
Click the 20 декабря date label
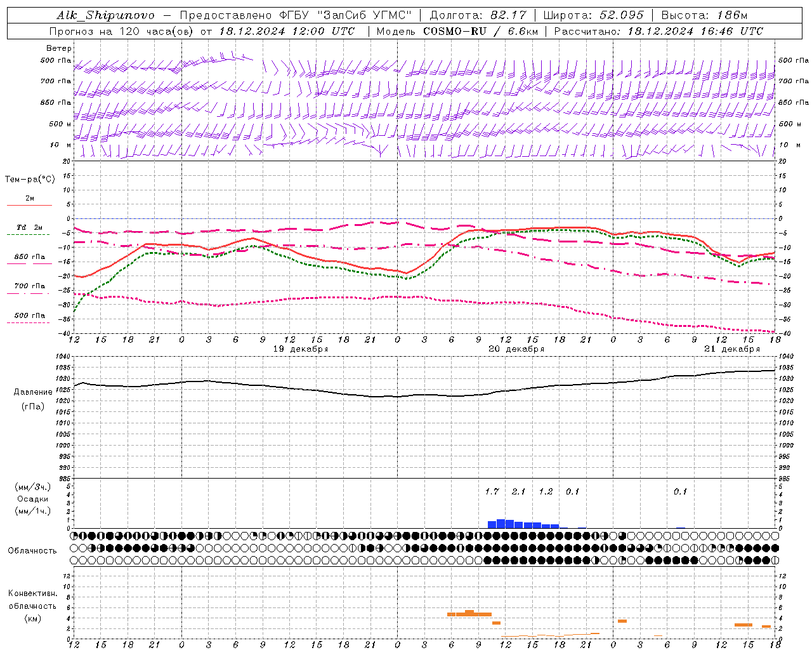coord(516,349)
